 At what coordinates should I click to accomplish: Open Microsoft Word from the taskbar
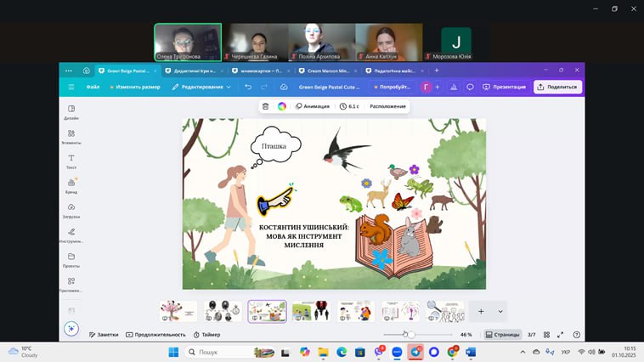pyautogui.click(x=471, y=352)
